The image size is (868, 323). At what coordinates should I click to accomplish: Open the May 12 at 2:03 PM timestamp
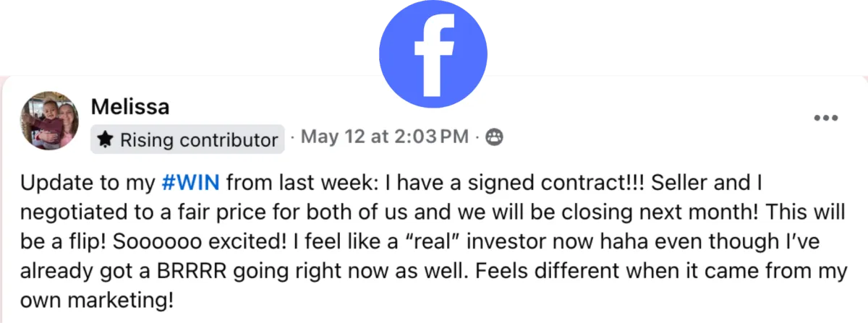[384, 137]
